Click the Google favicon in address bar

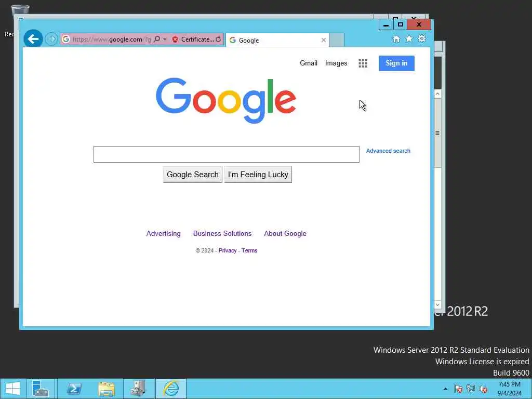click(66, 39)
